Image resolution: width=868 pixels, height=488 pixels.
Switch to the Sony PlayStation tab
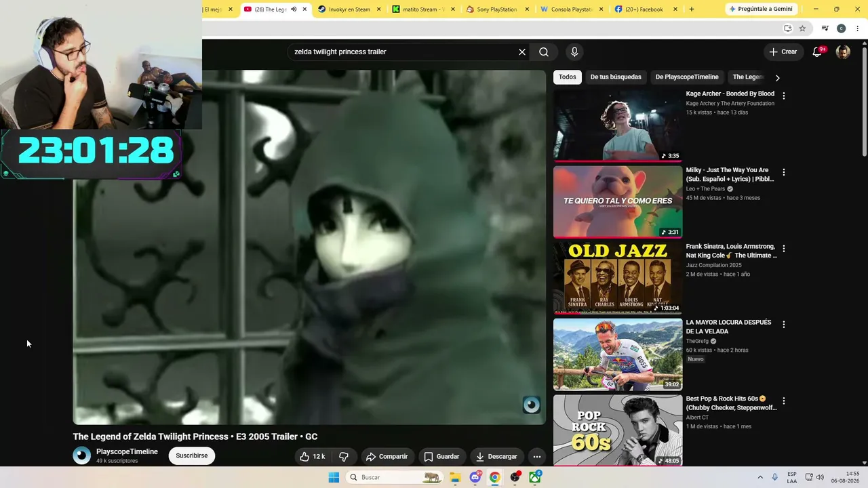[x=497, y=9]
